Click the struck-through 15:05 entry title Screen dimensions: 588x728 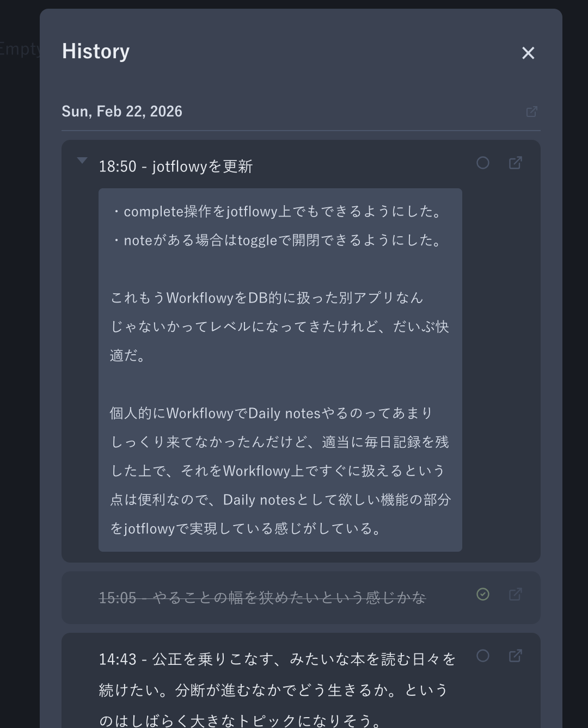tap(262, 598)
